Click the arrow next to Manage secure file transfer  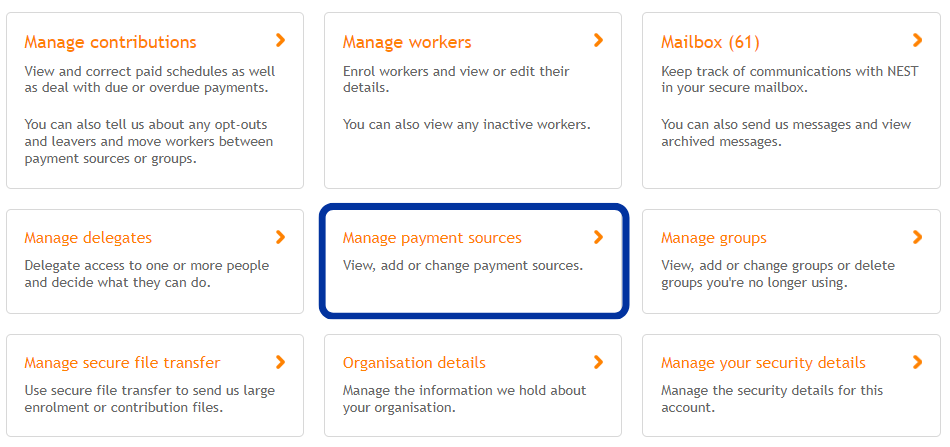(x=280, y=362)
